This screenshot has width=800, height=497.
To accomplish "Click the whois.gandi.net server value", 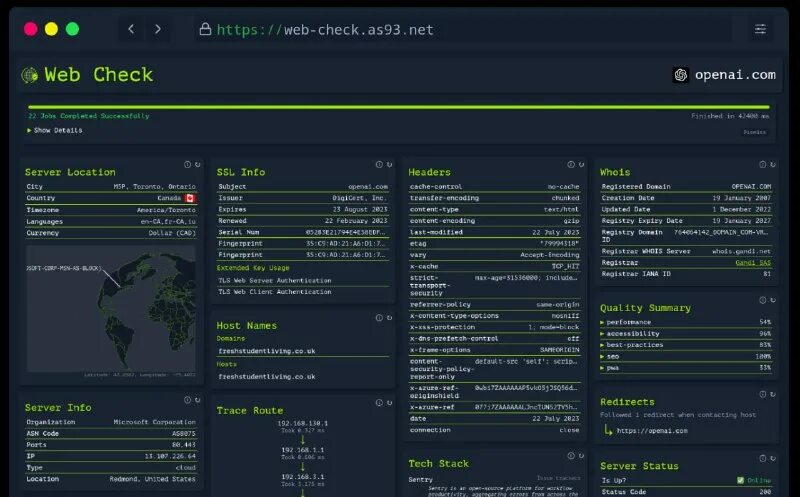I will click(x=742, y=251).
